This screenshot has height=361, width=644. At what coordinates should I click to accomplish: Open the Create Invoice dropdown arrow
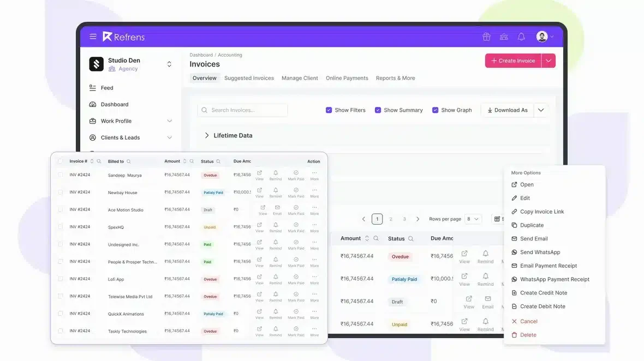tap(548, 61)
